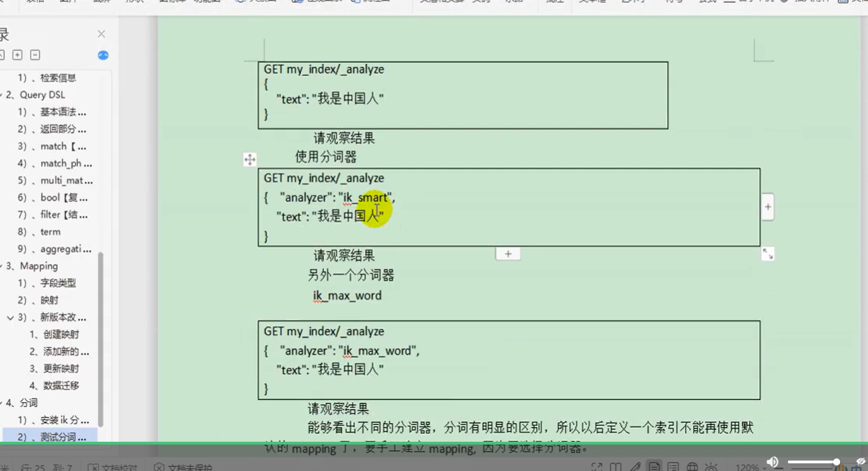This screenshot has width=868, height=471.
Task: Go to '1)、基本语法' outline entry
Action: click(x=52, y=112)
